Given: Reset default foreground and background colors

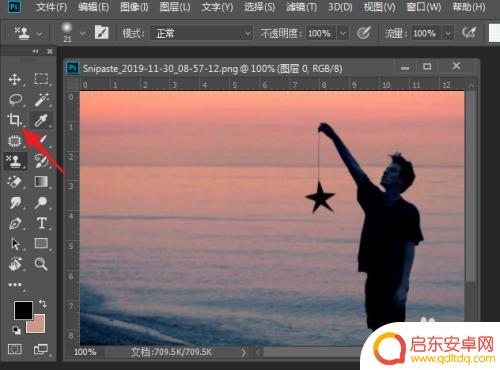Looking at the screenshot, I should [x=16, y=330].
